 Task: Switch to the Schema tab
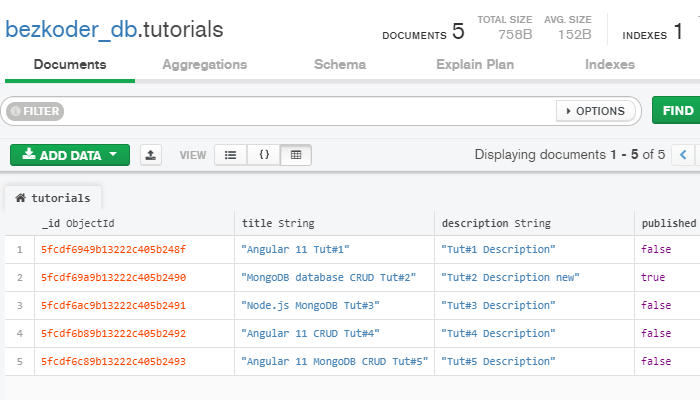(x=340, y=64)
